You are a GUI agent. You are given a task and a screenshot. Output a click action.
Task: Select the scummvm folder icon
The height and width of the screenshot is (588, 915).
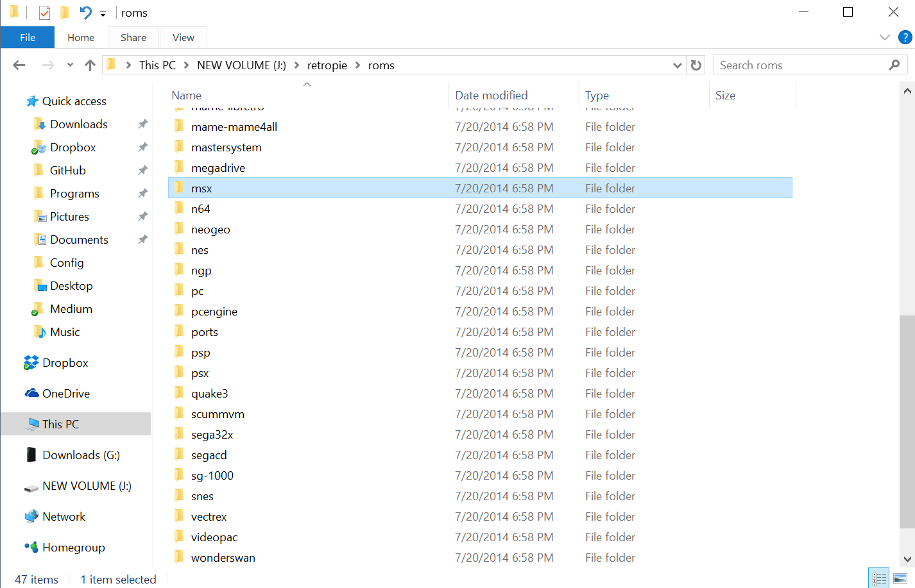pyautogui.click(x=180, y=414)
